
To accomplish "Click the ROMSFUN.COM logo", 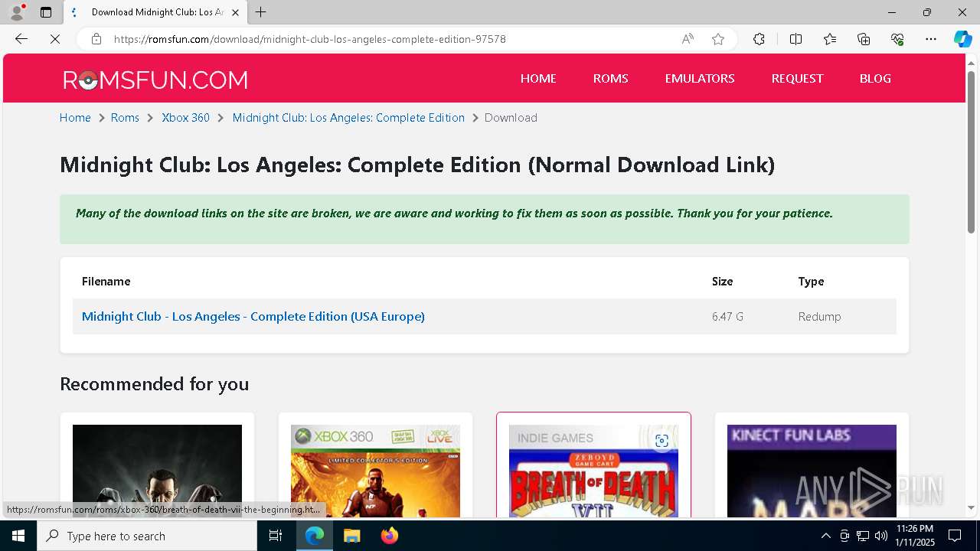I will 155,80.
